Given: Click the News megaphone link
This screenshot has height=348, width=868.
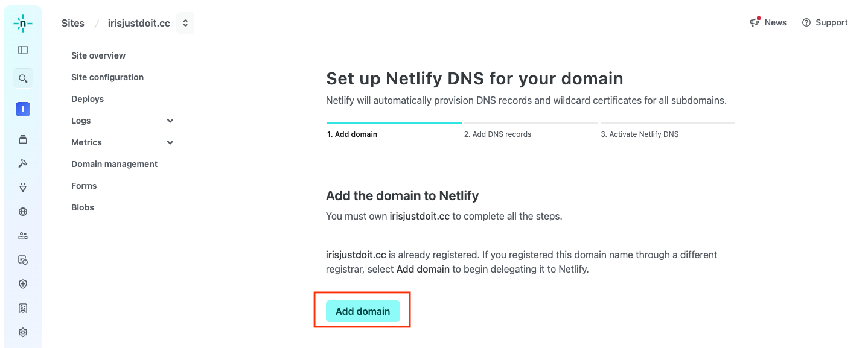Looking at the screenshot, I should click(x=768, y=22).
